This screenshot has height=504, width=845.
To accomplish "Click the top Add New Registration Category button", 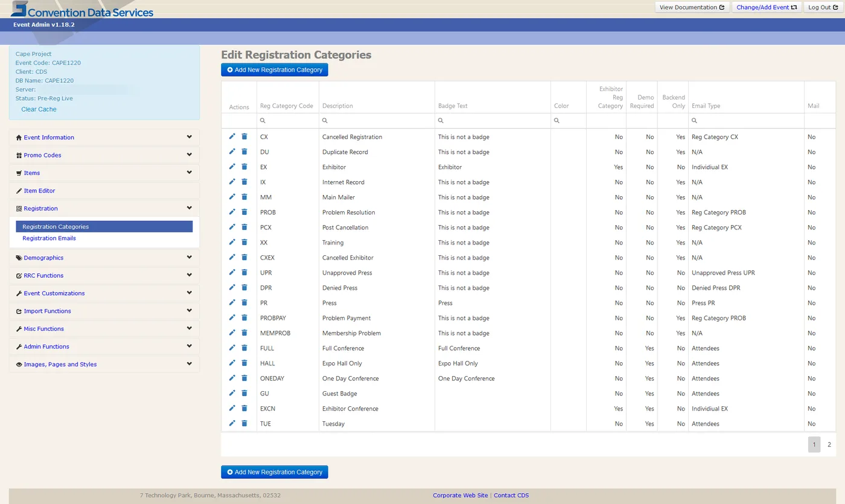I will pos(275,69).
